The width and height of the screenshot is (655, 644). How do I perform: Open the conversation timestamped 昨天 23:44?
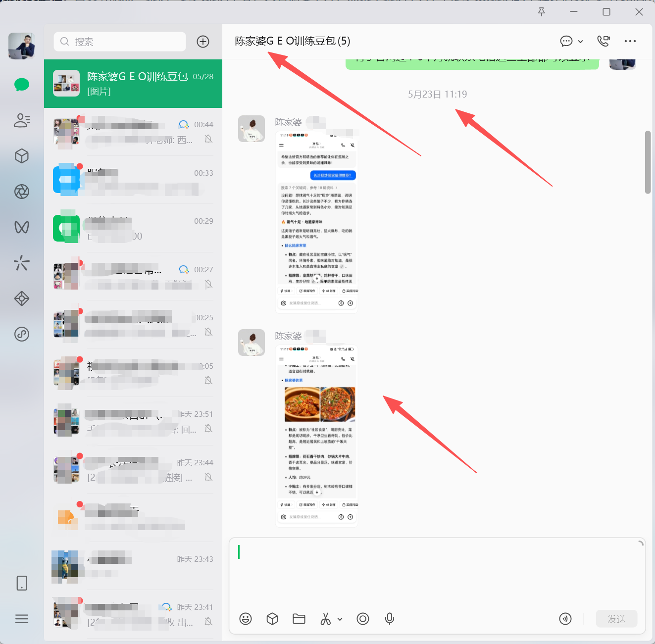click(x=133, y=470)
